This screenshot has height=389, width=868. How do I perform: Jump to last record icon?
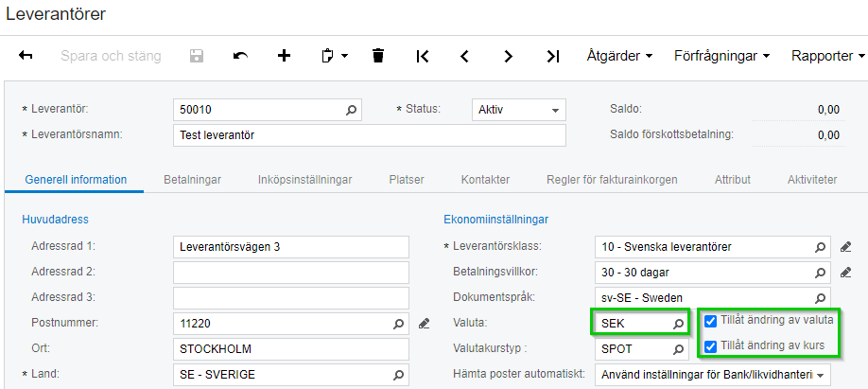(x=553, y=56)
